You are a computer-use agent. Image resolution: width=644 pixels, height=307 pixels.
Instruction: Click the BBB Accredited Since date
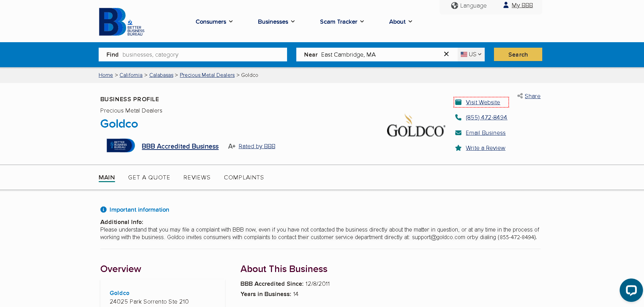pyautogui.click(x=318, y=284)
